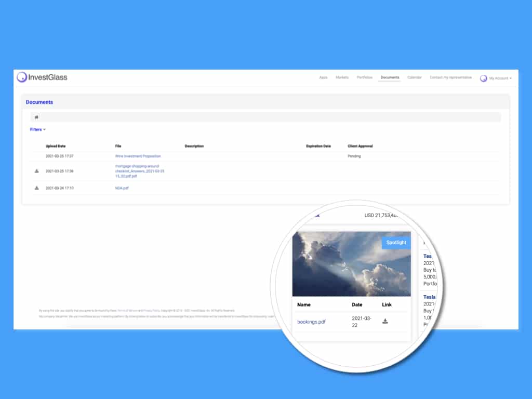Image resolution: width=532 pixels, height=399 pixels.
Task: Click the My Account avatar icon
Action: point(484,78)
